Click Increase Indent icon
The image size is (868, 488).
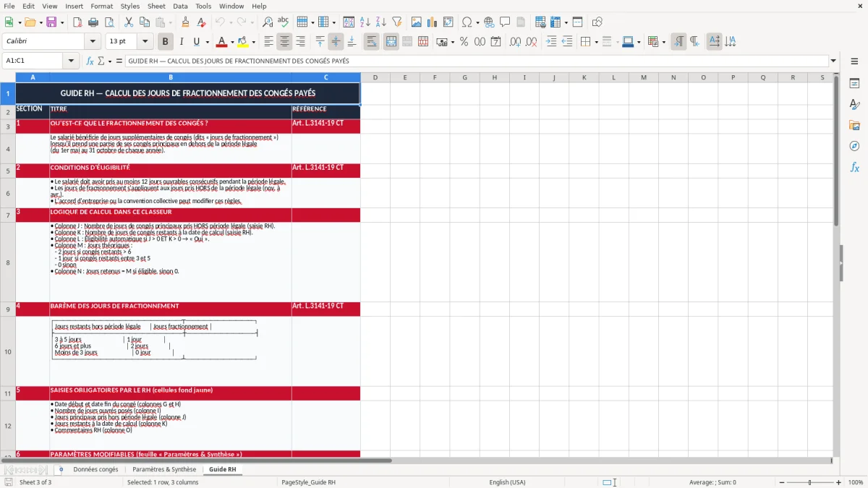coord(551,42)
